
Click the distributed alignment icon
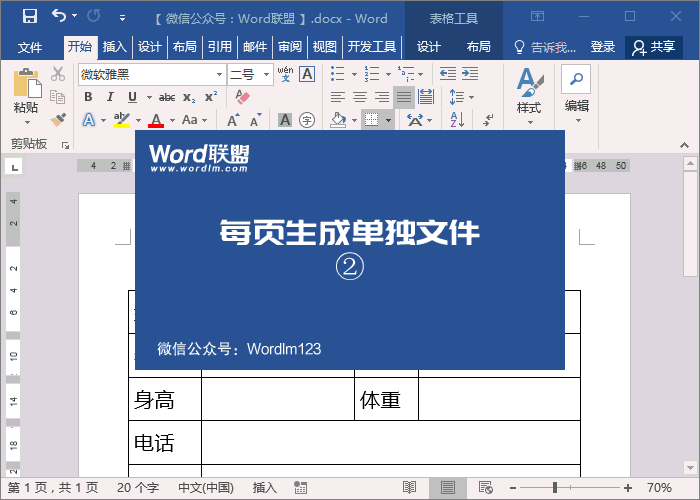[x=425, y=97]
